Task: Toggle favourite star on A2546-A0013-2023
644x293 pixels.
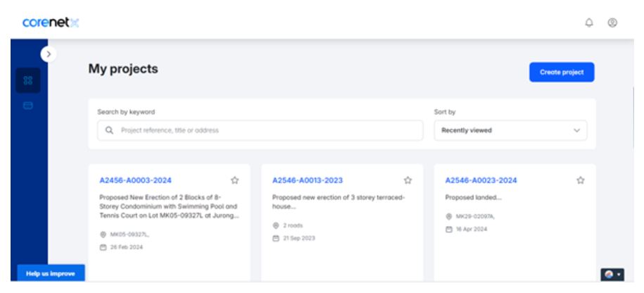Action: [408, 180]
